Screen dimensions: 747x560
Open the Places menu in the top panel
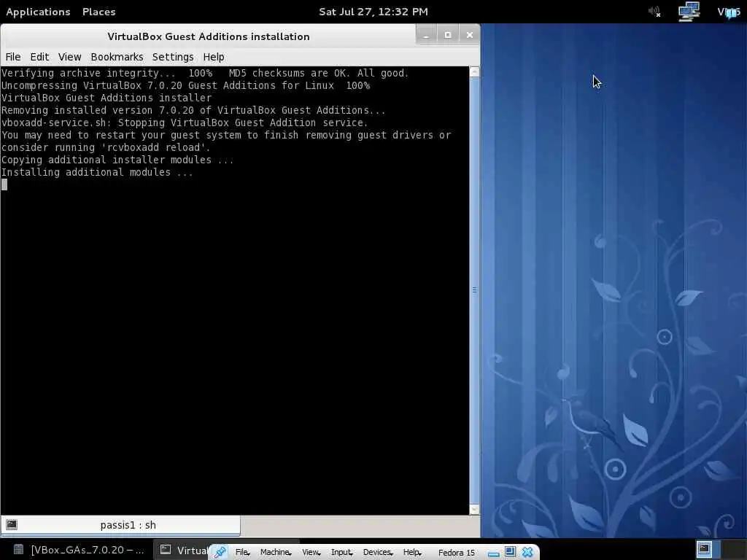coord(98,12)
